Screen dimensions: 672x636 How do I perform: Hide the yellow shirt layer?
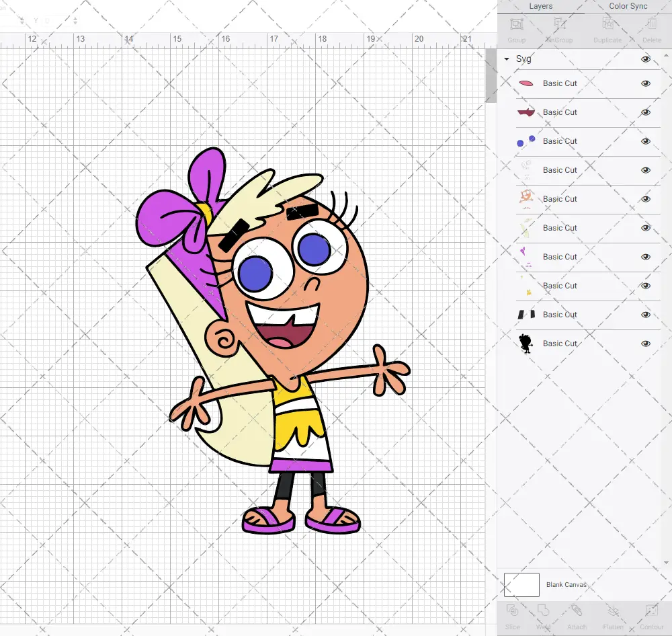tap(645, 286)
